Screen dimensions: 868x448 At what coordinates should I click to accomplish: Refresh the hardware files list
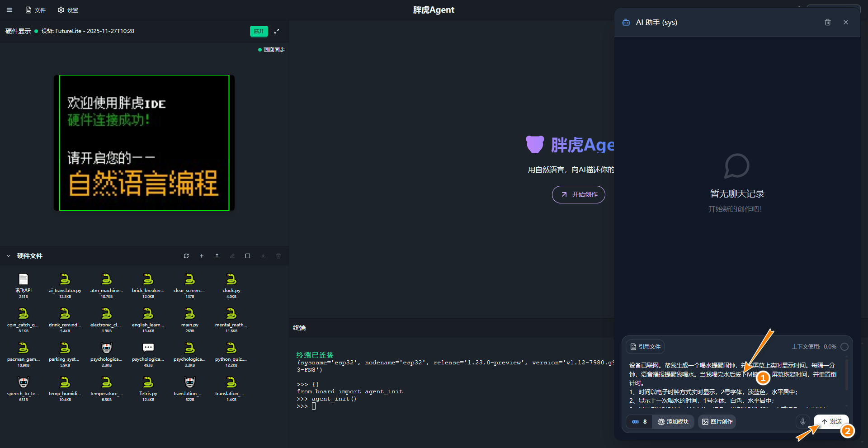click(x=186, y=256)
